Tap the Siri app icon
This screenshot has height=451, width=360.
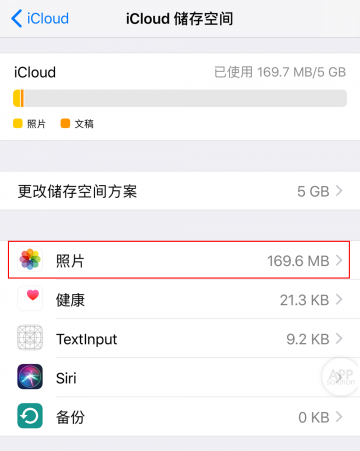pyautogui.click(x=30, y=377)
